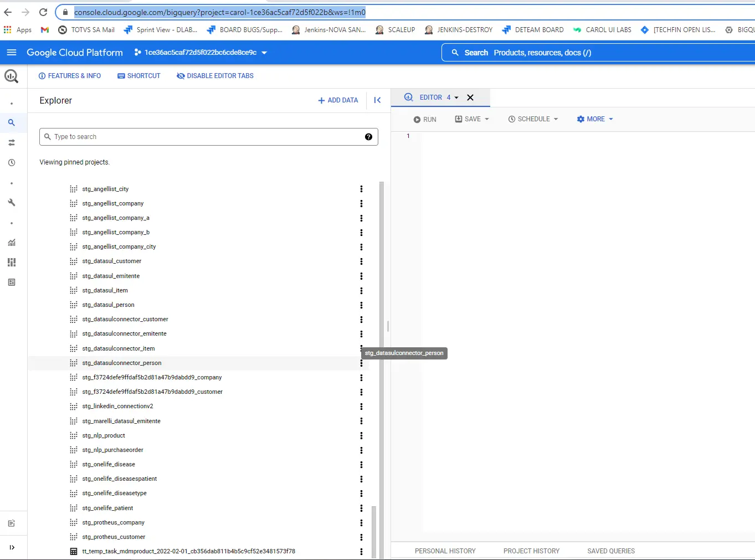Image resolution: width=755 pixels, height=560 pixels.
Task: Click line 1 in the query editor
Action: coord(587,136)
